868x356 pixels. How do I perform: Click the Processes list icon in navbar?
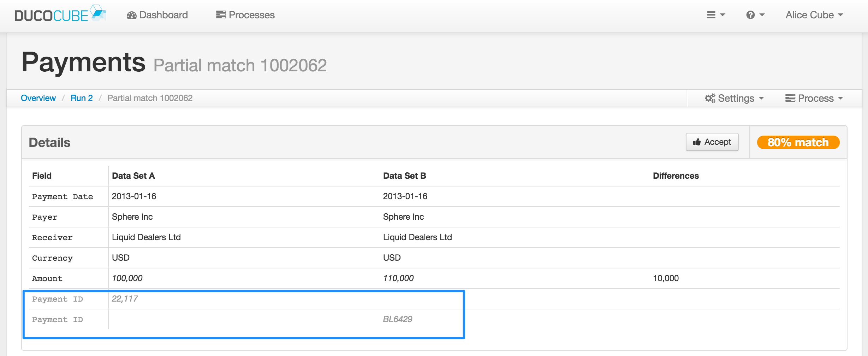[x=221, y=15]
